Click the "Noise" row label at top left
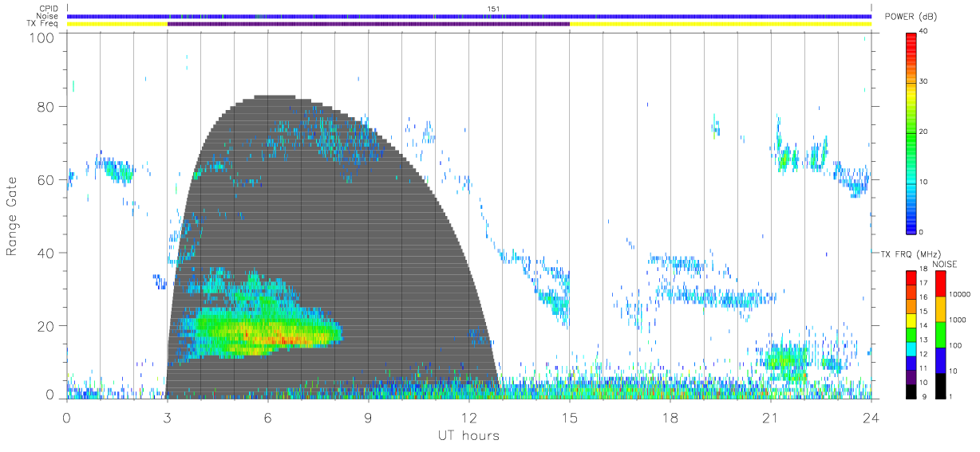 [x=48, y=16]
